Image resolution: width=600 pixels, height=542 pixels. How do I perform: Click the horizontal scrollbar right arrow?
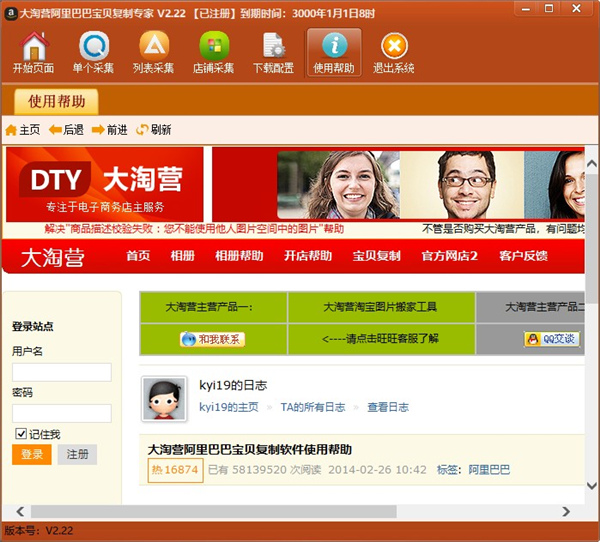[x=566, y=511]
